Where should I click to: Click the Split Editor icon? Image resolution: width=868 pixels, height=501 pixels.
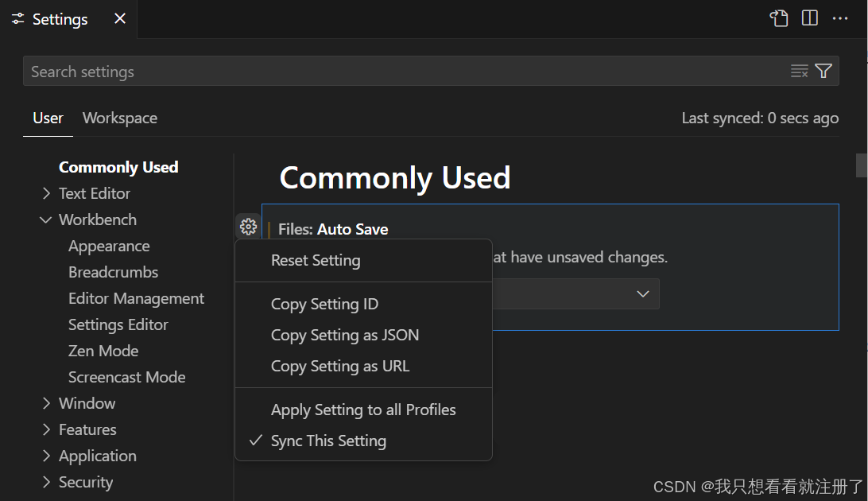pyautogui.click(x=810, y=18)
